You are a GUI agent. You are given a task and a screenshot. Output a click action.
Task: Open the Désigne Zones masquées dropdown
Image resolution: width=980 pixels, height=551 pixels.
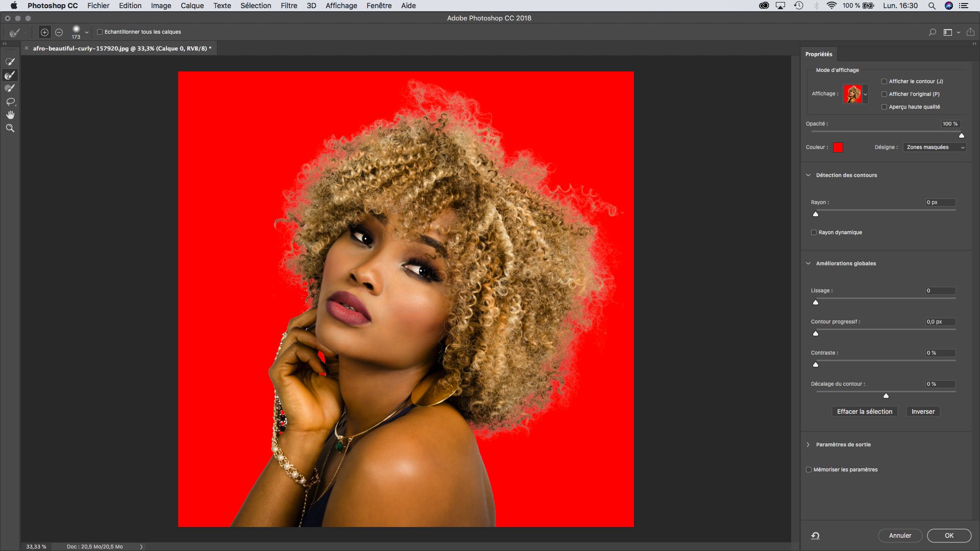click(935, 147)
